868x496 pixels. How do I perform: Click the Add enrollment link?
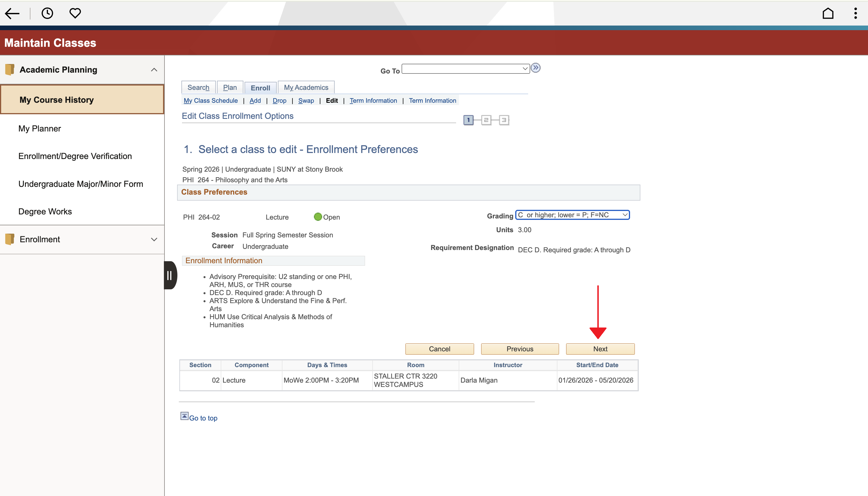[255, 100]
